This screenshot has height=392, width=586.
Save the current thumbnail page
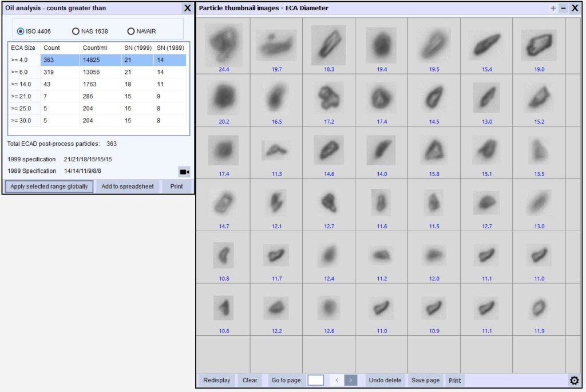[425, 379]
